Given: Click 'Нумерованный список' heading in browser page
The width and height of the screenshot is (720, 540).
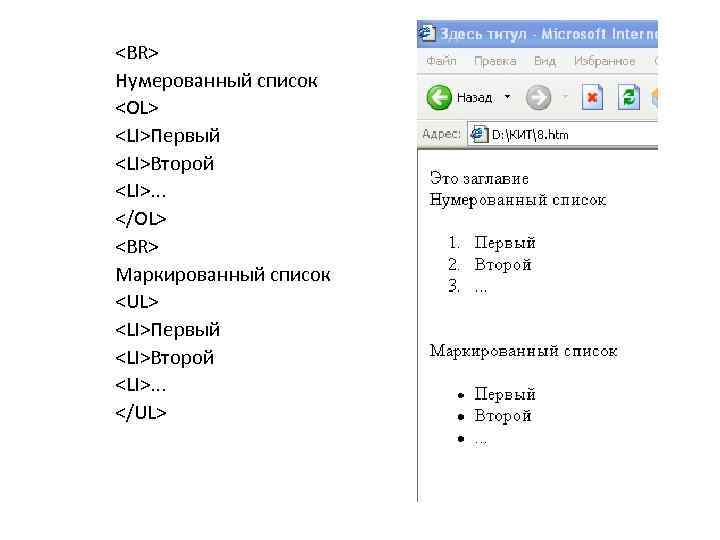Looking at the screenshot, I should pyautogui.click(x=518, y=200).
